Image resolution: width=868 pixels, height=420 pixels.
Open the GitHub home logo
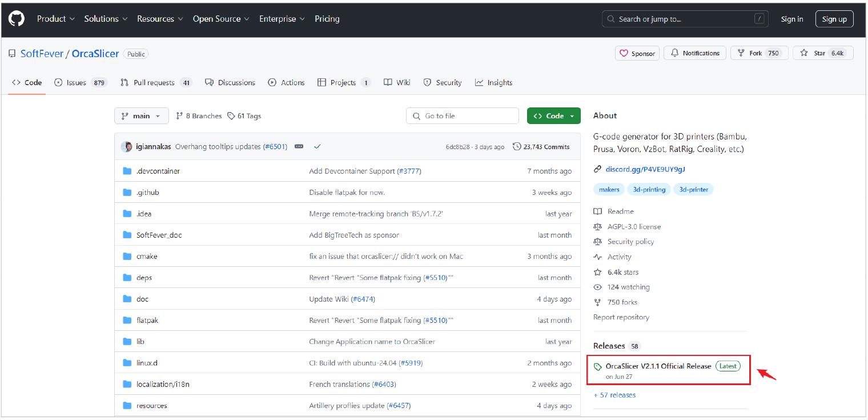(17, 19)
